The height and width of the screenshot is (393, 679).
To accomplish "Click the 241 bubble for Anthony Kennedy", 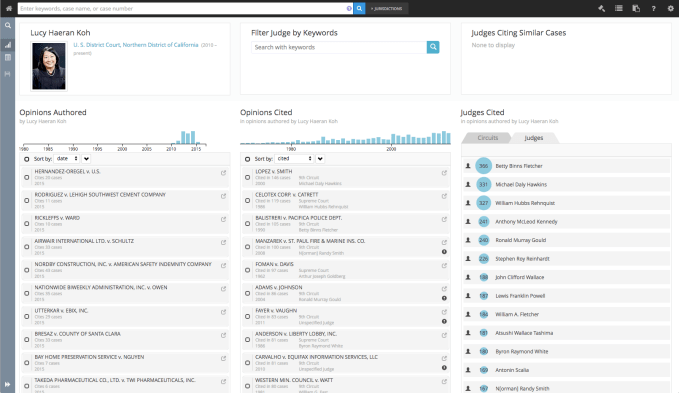I will pos(483,222).
